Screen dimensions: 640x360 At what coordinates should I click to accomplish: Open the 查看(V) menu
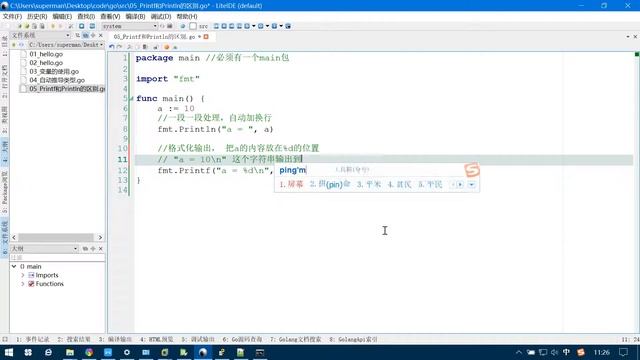click(110, 16)
